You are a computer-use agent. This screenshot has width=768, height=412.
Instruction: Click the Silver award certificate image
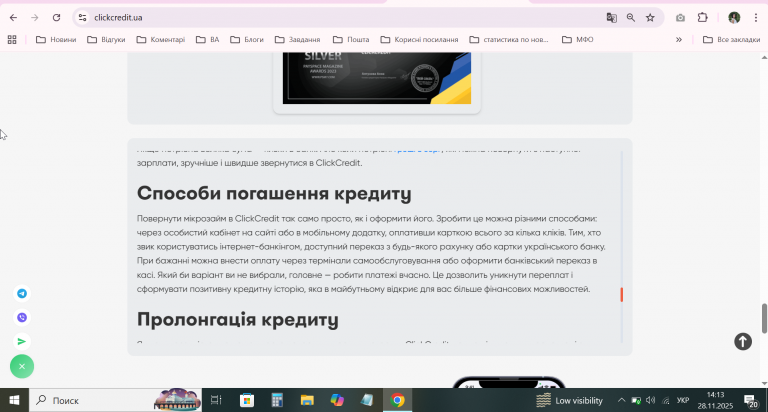377,78
